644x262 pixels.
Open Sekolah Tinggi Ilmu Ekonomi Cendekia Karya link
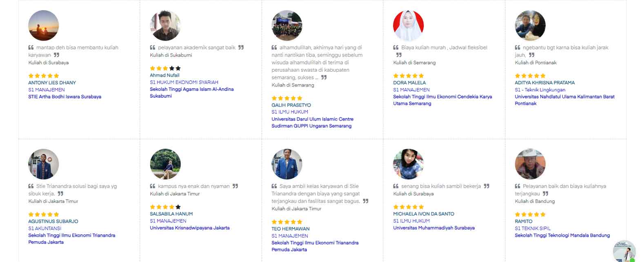[442, 100]
